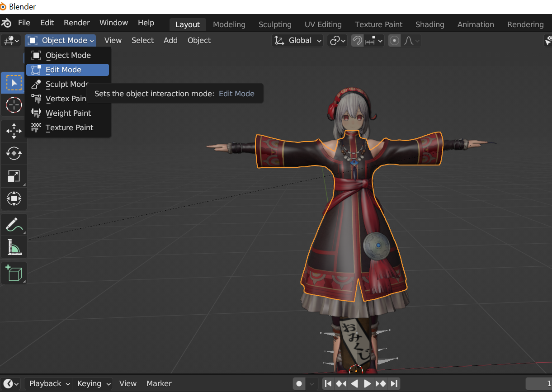This screenshot has width=552, height=392.
Task: Toggle auto keying record button
Action: 299,384
